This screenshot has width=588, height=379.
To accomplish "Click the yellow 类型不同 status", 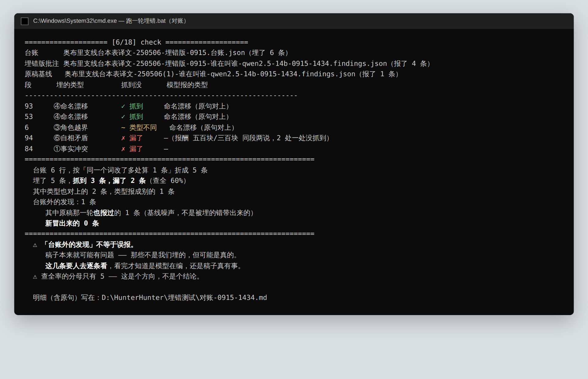I will tap(143, 128).
